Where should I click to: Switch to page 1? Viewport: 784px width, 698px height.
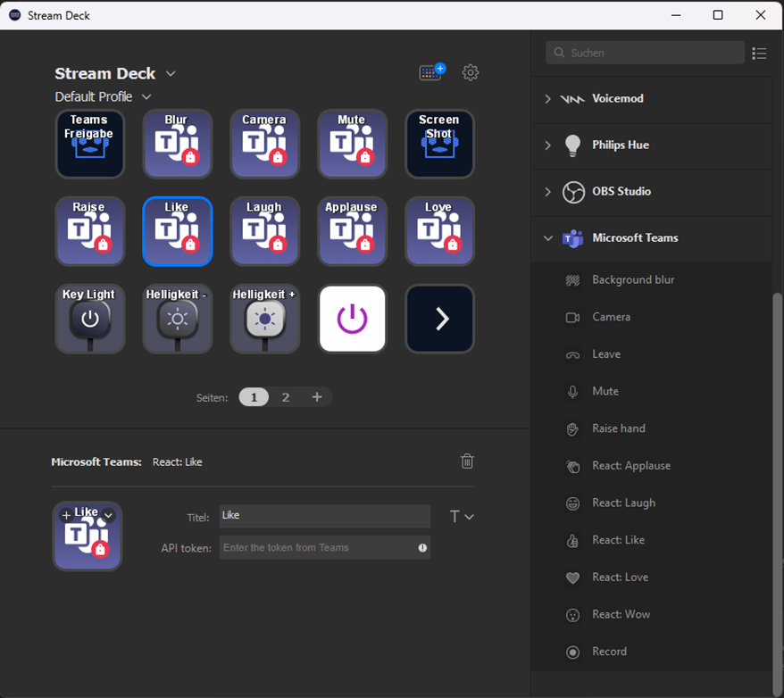point(254,397)
